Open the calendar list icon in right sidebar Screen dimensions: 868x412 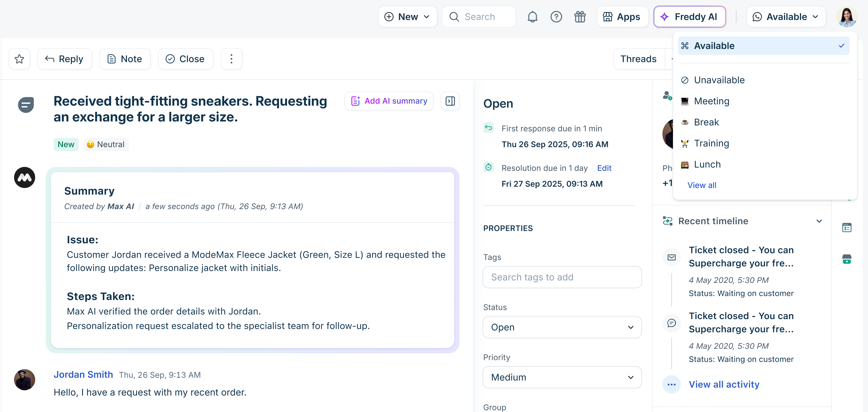846,228
